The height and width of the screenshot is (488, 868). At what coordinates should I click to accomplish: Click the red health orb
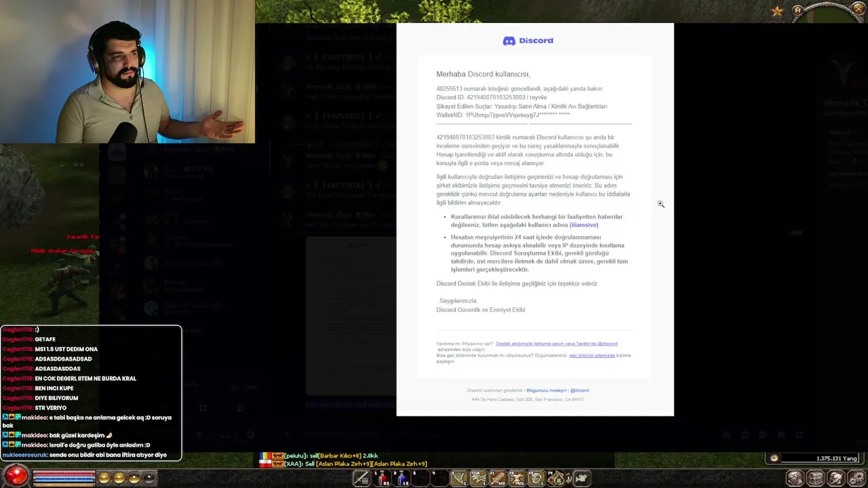[16, 476]
